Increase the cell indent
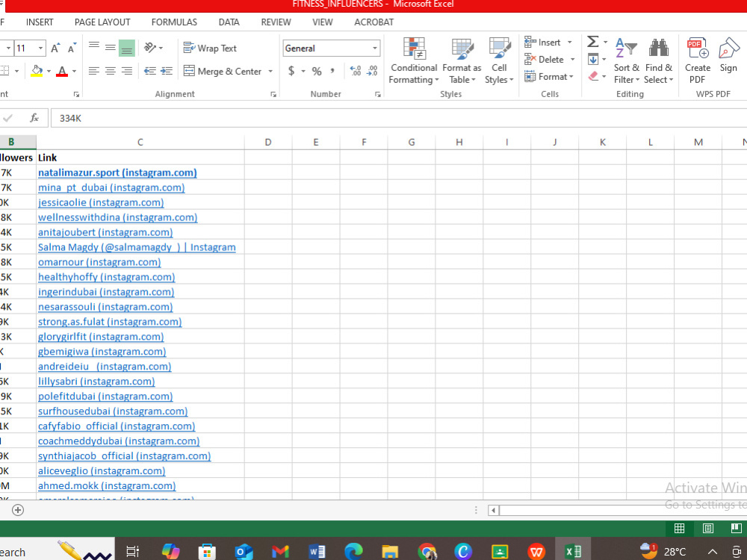The width and height of the screenshot is (747, 560). (x=167, y=72)
